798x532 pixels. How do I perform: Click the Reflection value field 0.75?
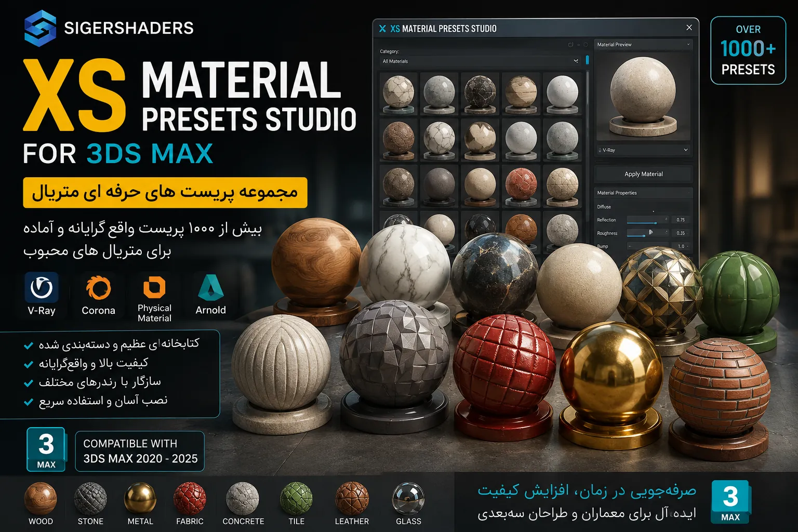tap(681, 220)
